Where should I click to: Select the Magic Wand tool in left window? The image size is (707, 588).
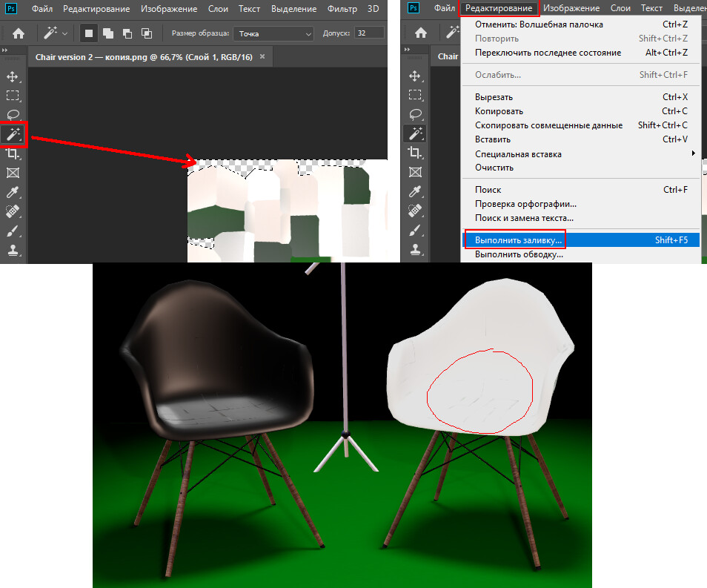click(13, 134)
